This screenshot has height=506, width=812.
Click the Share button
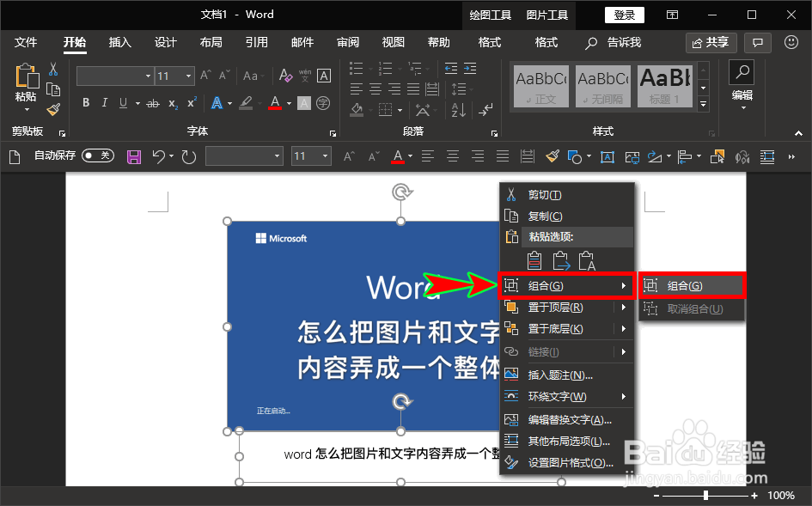pos(711,42)
